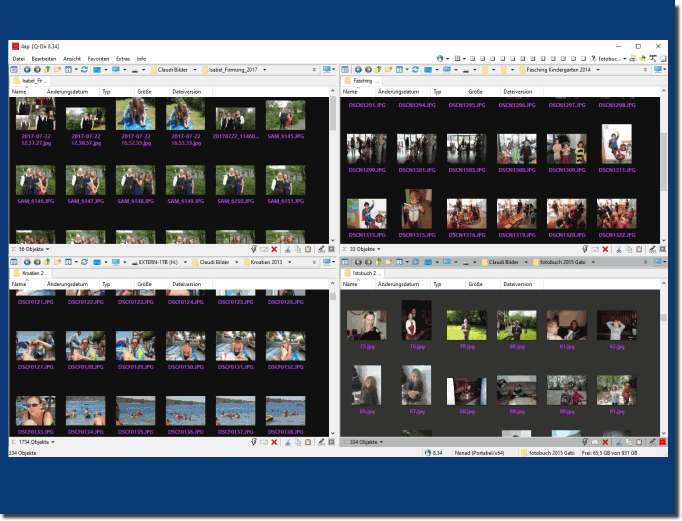
Task: Delete selection in the 1754 Objekte pane
Action: coord(274,442)
